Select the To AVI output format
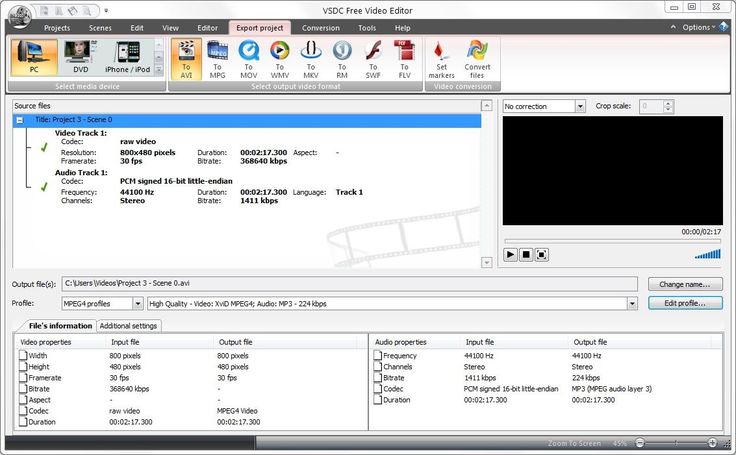The width and height of the screenshot is (736, 455). pos(185,57)
